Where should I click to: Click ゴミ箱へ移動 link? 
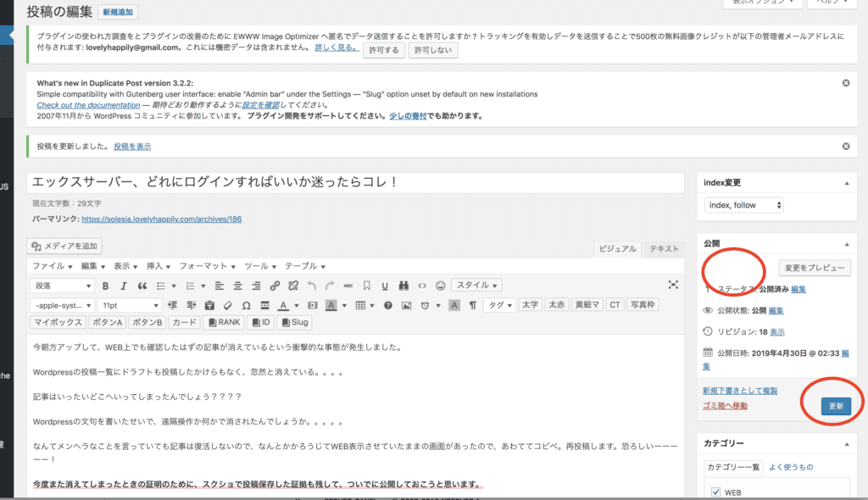point(725,405)
